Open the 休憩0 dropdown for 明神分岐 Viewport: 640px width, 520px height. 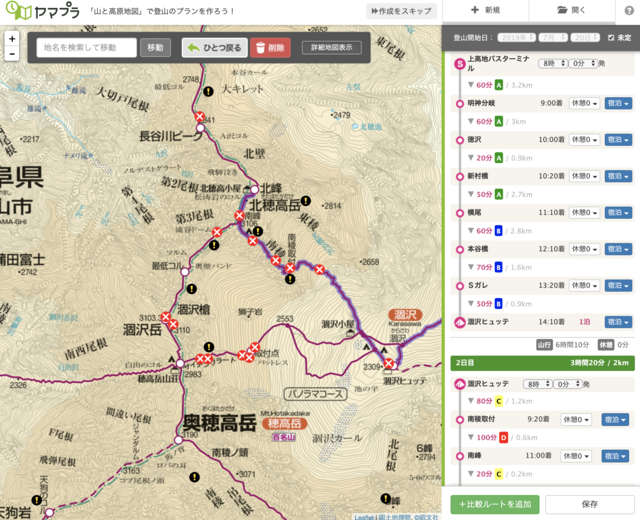coord(584,103)
